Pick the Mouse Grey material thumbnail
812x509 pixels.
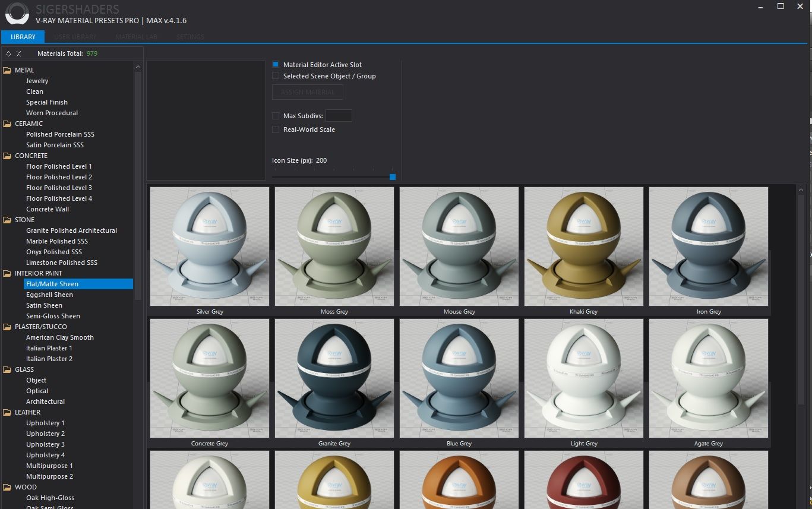pos(459,246)
